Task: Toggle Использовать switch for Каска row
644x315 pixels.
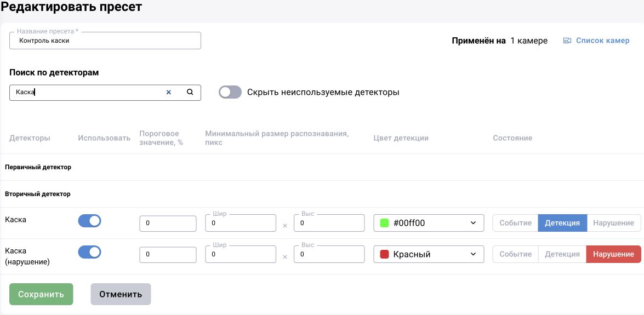Action: click(x=89, y=221)
